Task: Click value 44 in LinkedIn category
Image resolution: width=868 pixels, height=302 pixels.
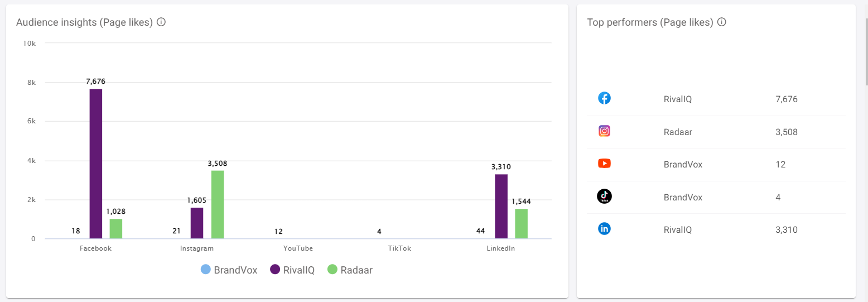Action: pyautogui.click(x=480, y=231)
